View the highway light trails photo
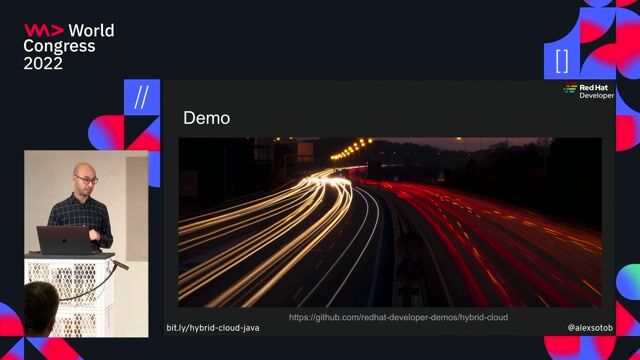This screenshot has width=640, height=360. 390,222
